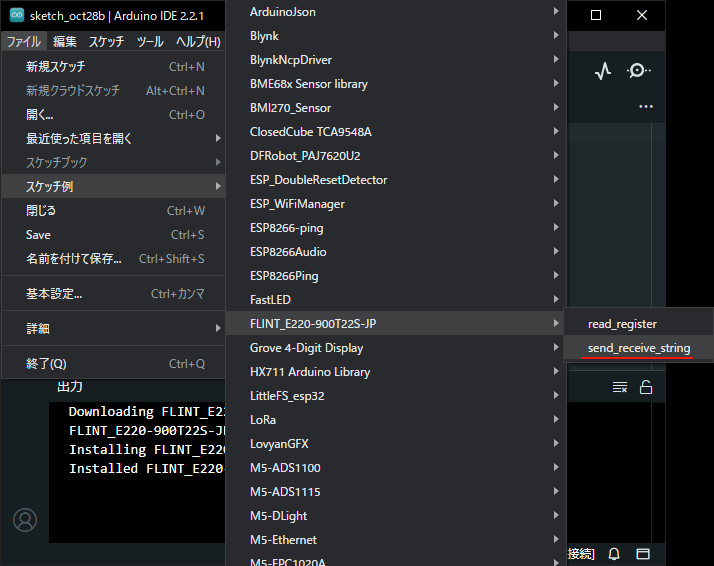This screenshot has width=714, height=566.
Task: Choose 開く... menu entry
Action: coord(114,115)
